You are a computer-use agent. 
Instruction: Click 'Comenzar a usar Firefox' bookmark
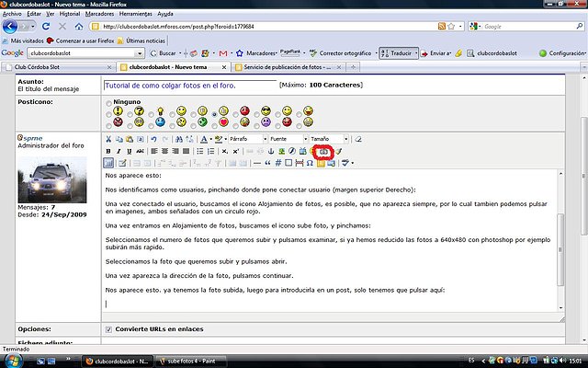(x=81, y=40)
